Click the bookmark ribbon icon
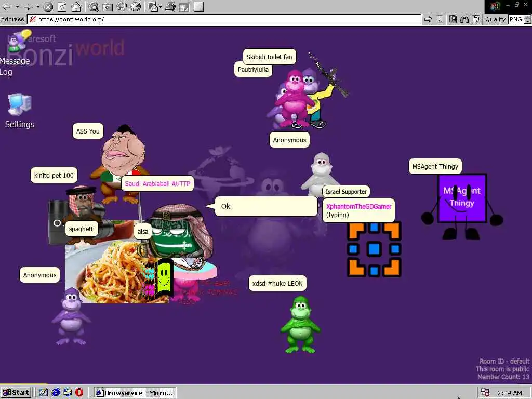This screenshot has width=532, height=399. coord(440,19)
